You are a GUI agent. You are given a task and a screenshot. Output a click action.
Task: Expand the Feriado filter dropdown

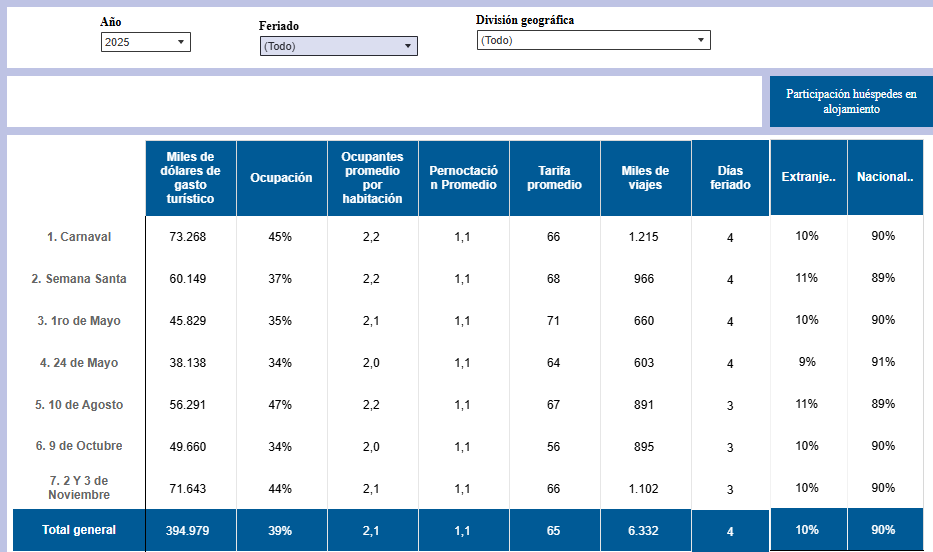pyautogui.click(x=338, y=46)
